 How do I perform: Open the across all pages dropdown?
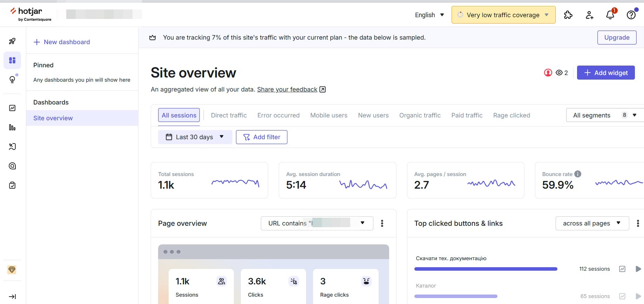click(592, 223)
